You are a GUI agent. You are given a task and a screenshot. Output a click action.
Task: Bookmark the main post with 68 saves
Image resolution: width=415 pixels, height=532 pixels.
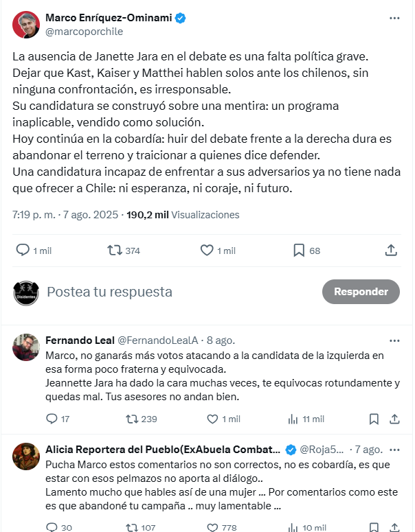tap(299, 251)
